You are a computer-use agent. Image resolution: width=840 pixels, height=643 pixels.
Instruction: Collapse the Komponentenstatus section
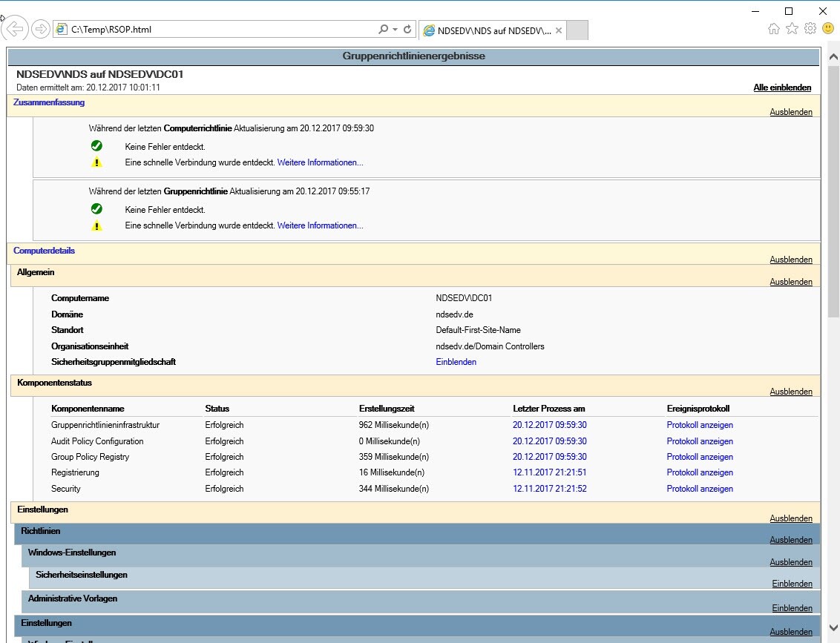pyautogui.click(x=791, y=392)
